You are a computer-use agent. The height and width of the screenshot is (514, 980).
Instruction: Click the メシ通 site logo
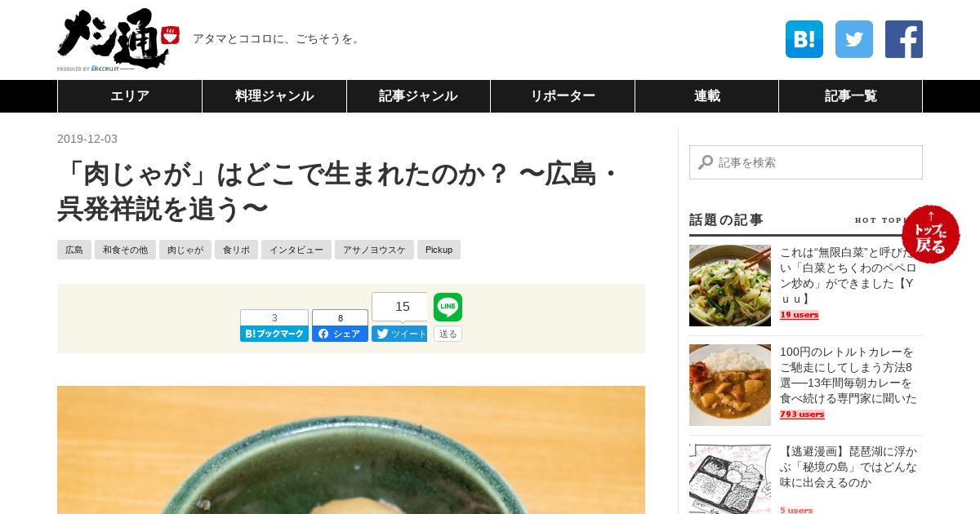118,39
